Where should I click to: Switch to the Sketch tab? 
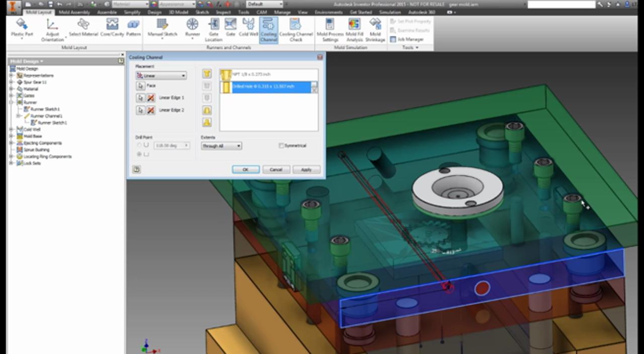click(202, 12)
